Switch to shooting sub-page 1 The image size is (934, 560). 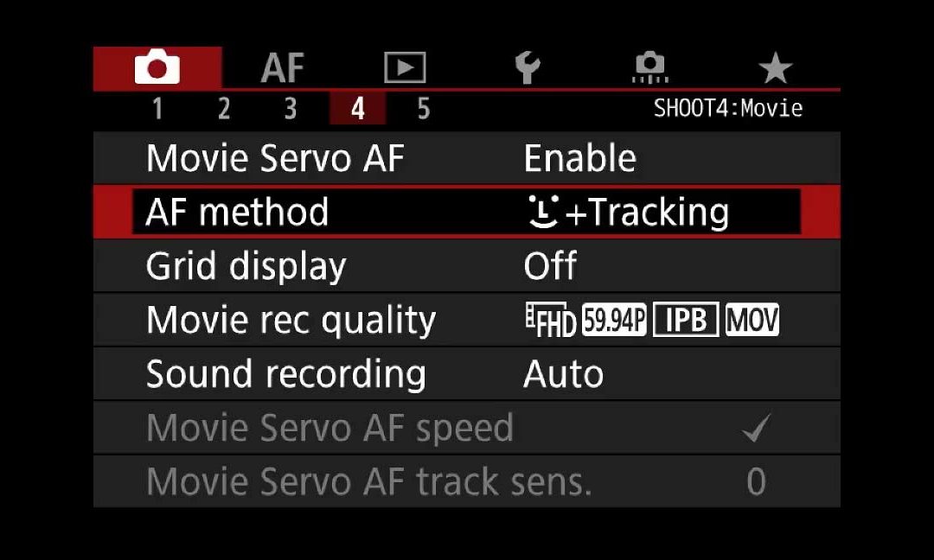[x=157, y=109]
